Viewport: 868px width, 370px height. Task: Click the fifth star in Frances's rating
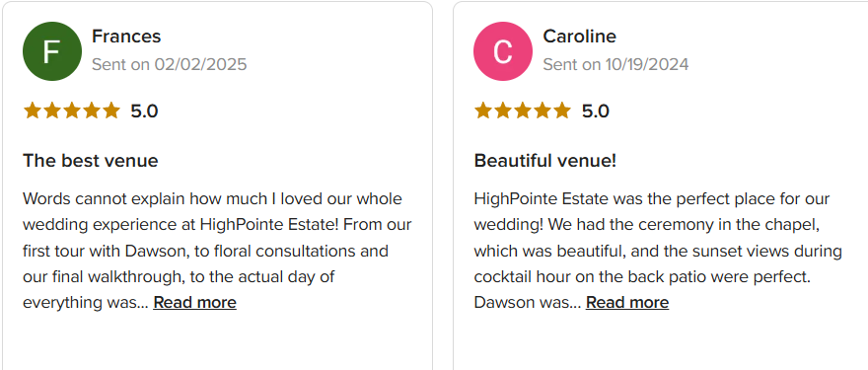(x=111, y=111)
